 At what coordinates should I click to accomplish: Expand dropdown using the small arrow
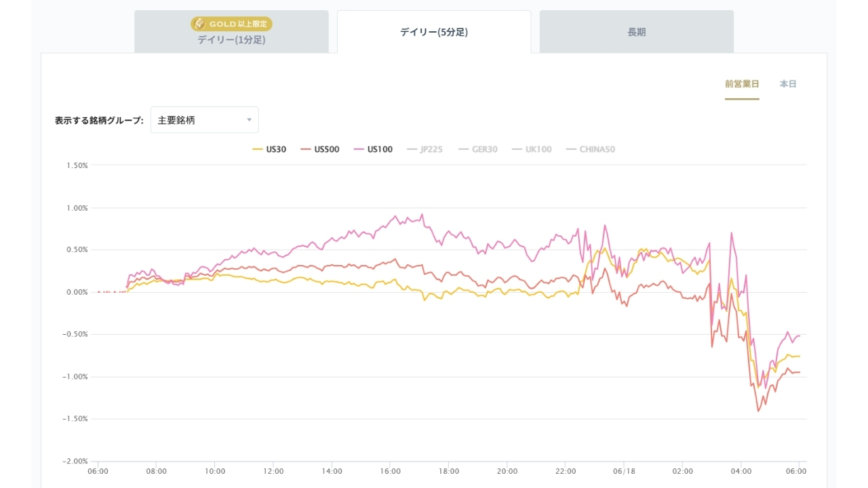(249, 120)
